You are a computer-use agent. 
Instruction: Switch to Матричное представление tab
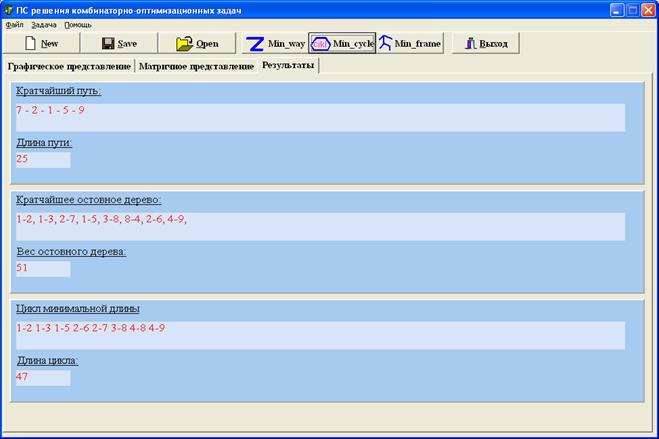coord(196,66)
